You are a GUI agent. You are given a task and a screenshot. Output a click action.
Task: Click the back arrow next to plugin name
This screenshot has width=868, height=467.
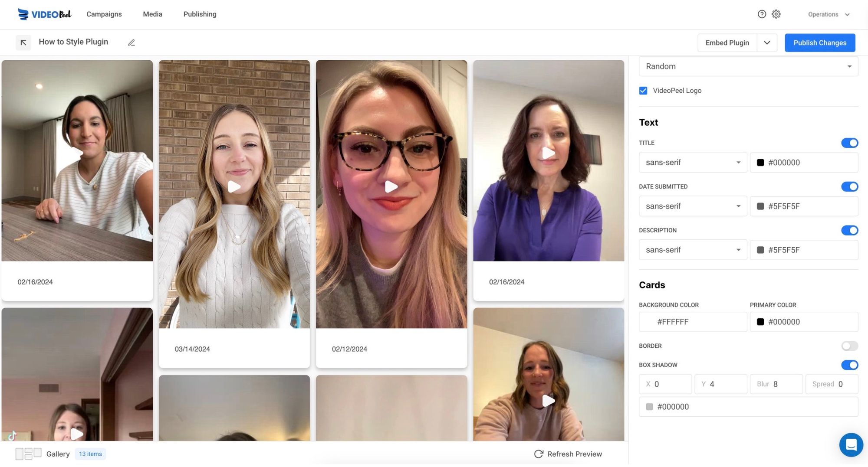click(x=23, y=42)
